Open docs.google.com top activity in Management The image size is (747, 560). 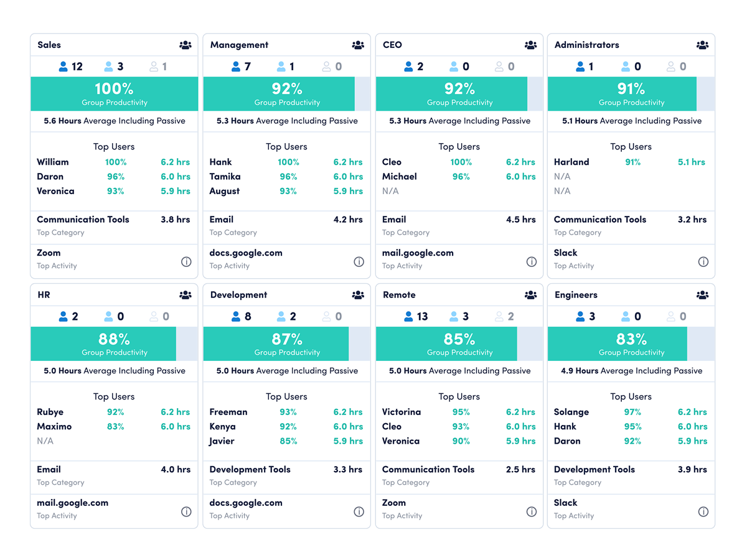point(246,253)
